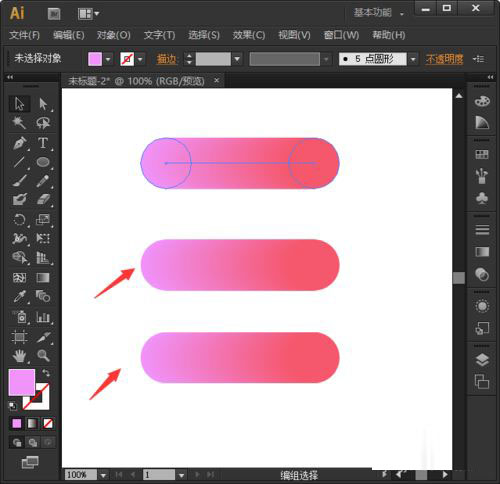Image resolution: width=500 pixels, height=484 pixels.
Task: Open the Transparency panel
Action: [x=482, y=274]
